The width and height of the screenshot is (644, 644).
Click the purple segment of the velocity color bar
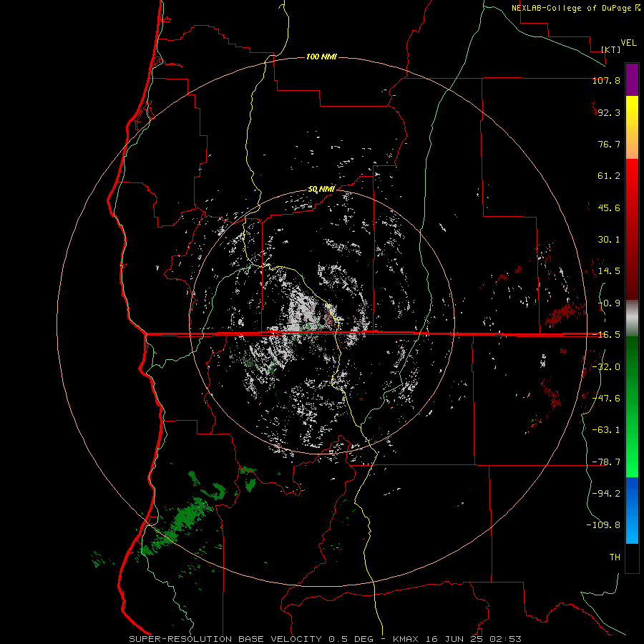click(x=632, y=79)
